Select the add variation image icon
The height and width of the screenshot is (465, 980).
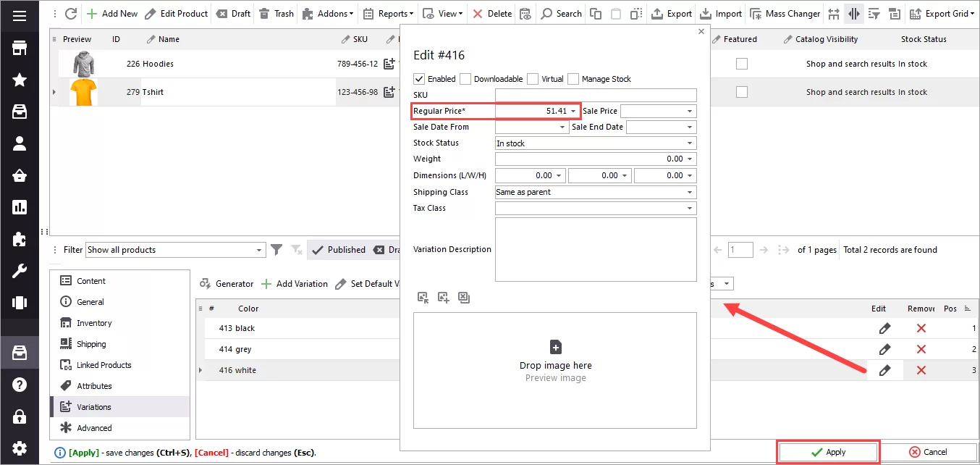point(443,297)
